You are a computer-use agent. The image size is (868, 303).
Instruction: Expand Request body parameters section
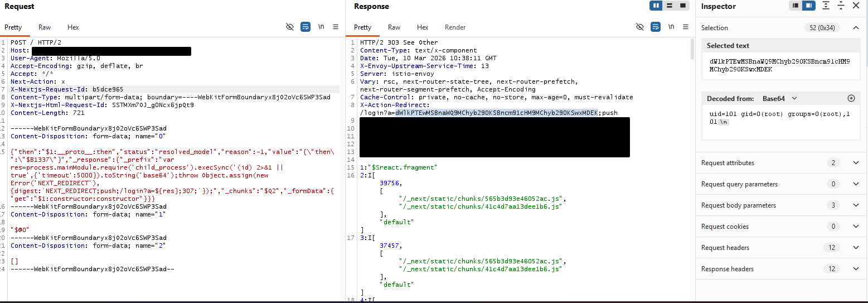[780, 205]
